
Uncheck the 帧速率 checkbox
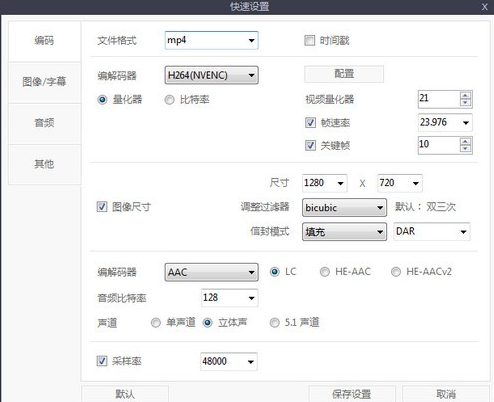[x=310, y=122]
